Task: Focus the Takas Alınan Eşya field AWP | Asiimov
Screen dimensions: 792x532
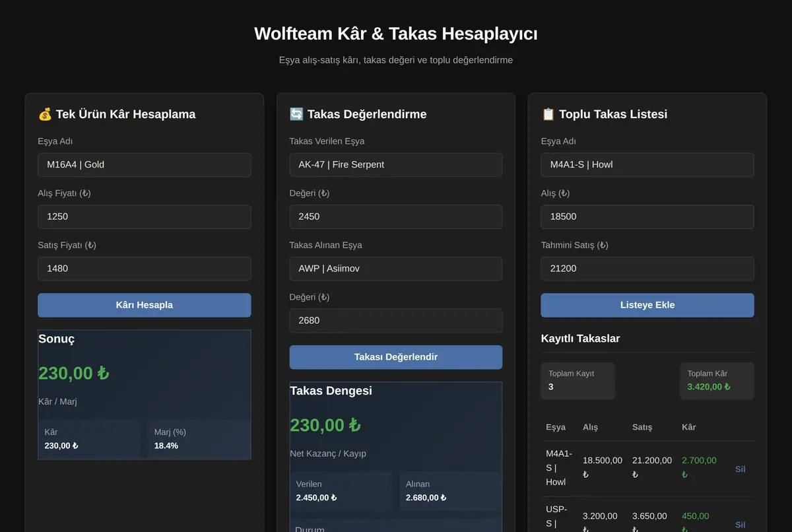Action: pos(396,269)
